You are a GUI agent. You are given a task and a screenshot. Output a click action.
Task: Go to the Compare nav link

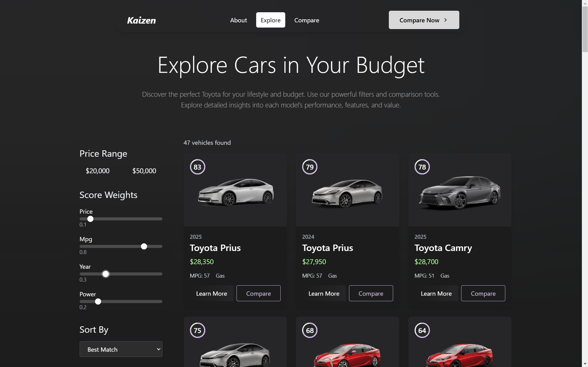[307, 20]
